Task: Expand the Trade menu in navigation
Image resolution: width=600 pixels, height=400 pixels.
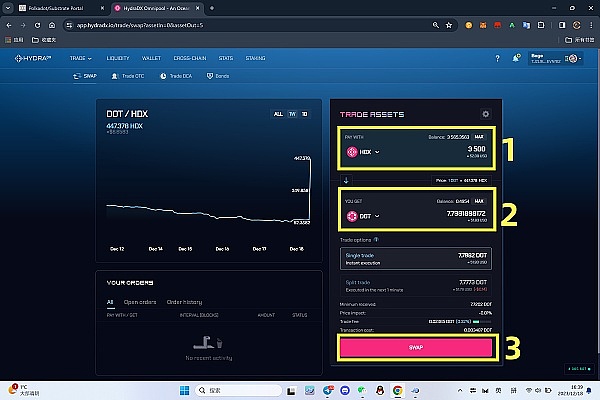Action: (x=81, y=59)
